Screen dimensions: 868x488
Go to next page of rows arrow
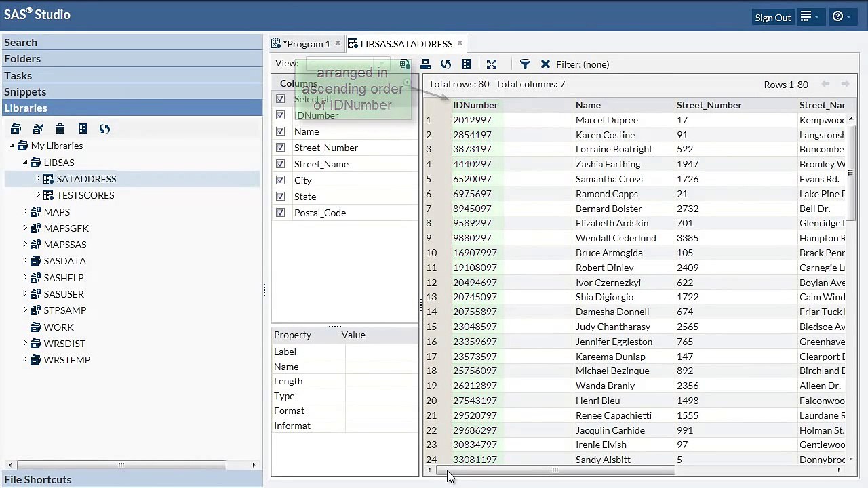pyautogui.click(x=845, y=84)
